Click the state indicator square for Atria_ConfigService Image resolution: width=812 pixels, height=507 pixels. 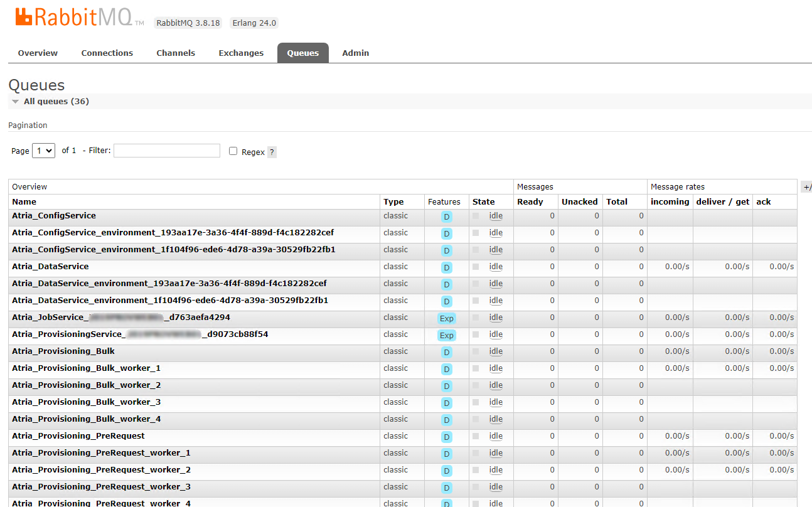tap(476, 216)
